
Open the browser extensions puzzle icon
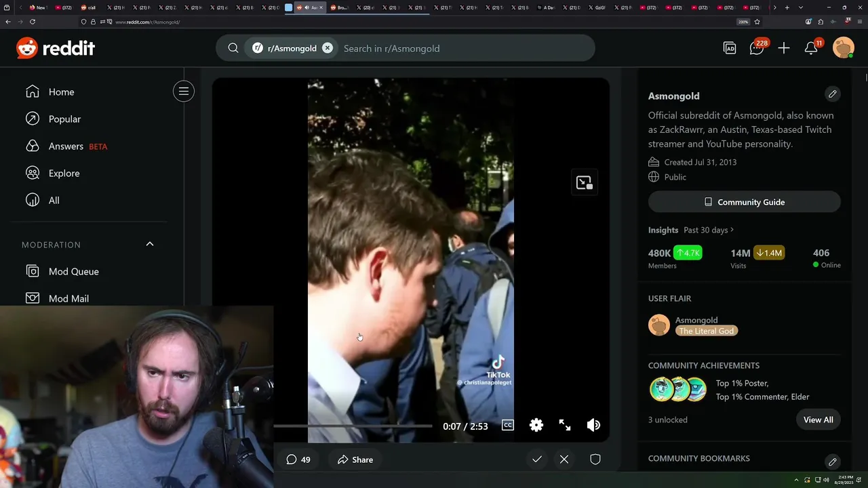click(821, 22)
